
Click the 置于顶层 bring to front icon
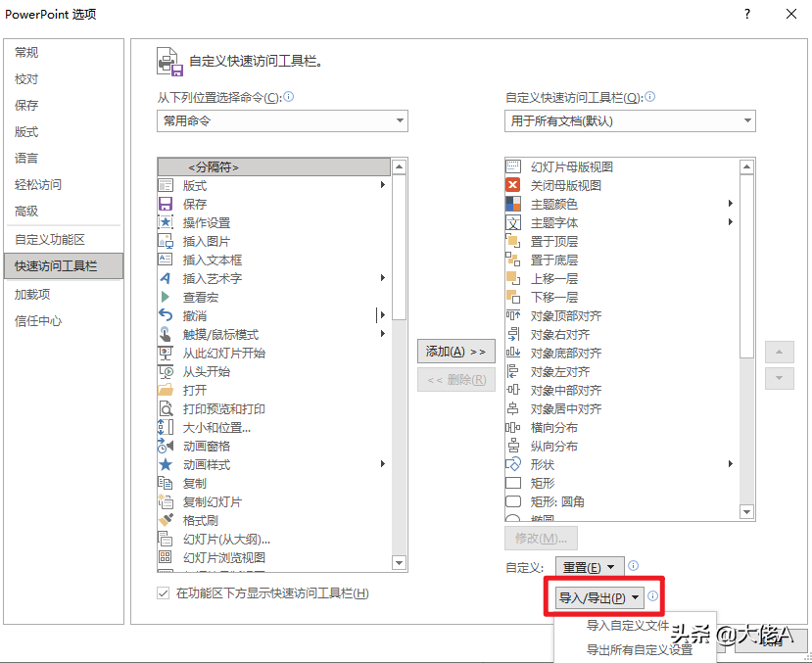(512, 241)
